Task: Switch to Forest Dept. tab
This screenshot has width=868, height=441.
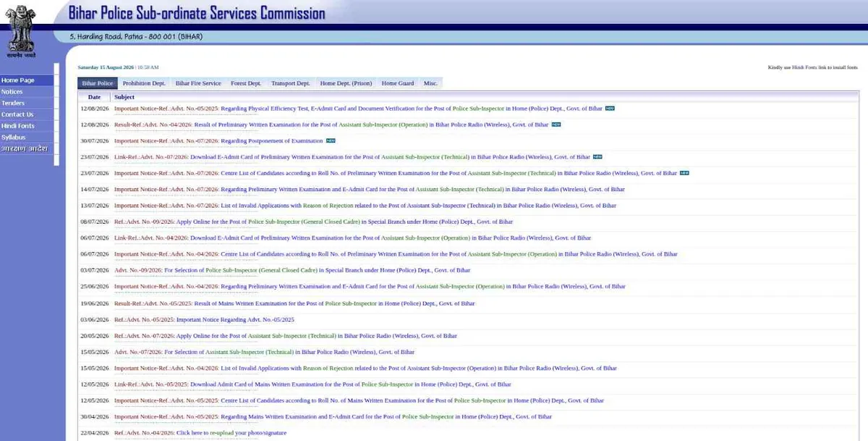Action: pos(246,83)
